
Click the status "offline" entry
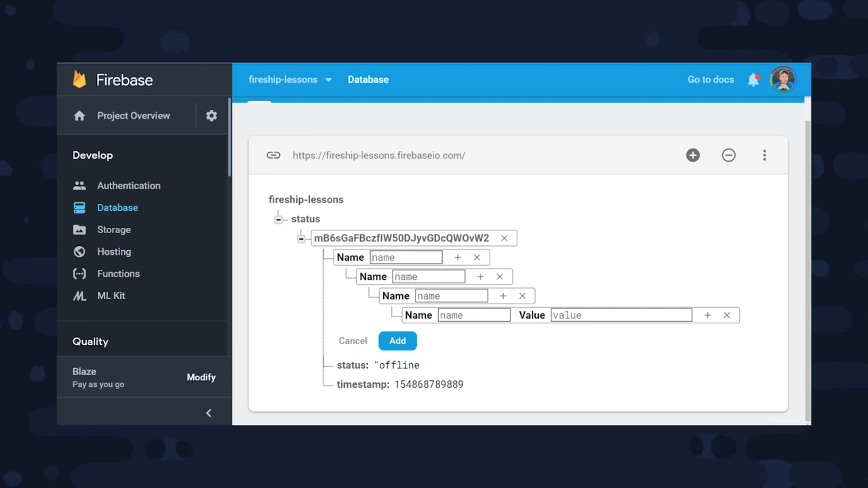click(378, 365)
